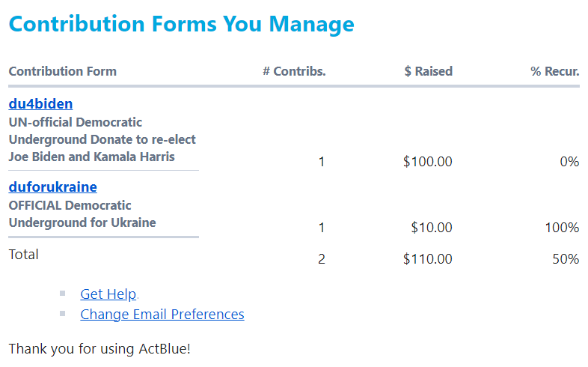The height and width of the screenshot is (367, 588).
Task: Click the Contribution Forms You Manage heading
Action: (x=181, y=24)
